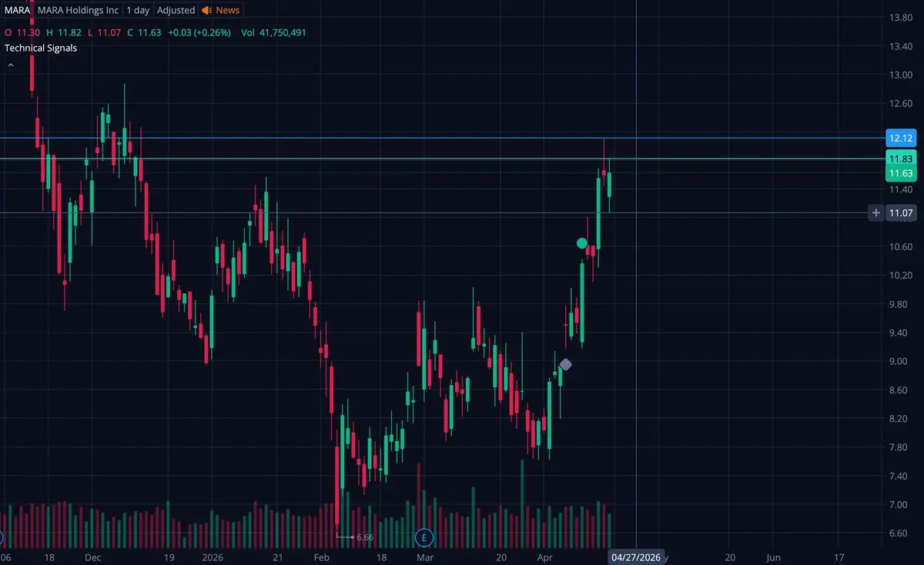Click the low price L 11.07 reading

[103, 32]
